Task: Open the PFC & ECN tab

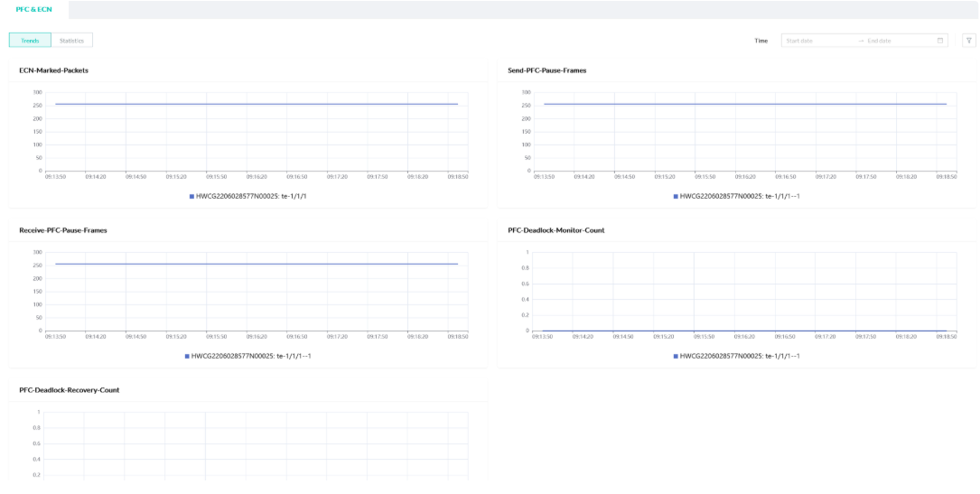Action: [x=34, y=9]
